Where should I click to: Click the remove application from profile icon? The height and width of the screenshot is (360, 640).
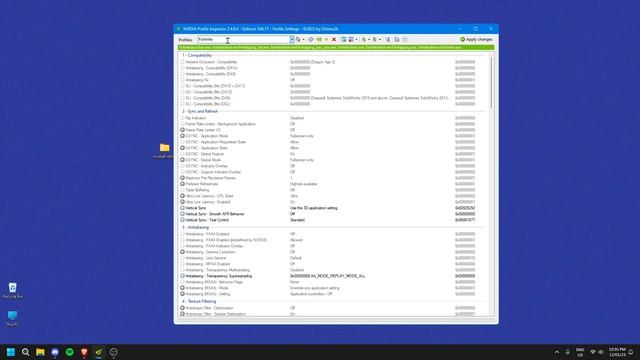pyautogui.click(x=351, y=40)
